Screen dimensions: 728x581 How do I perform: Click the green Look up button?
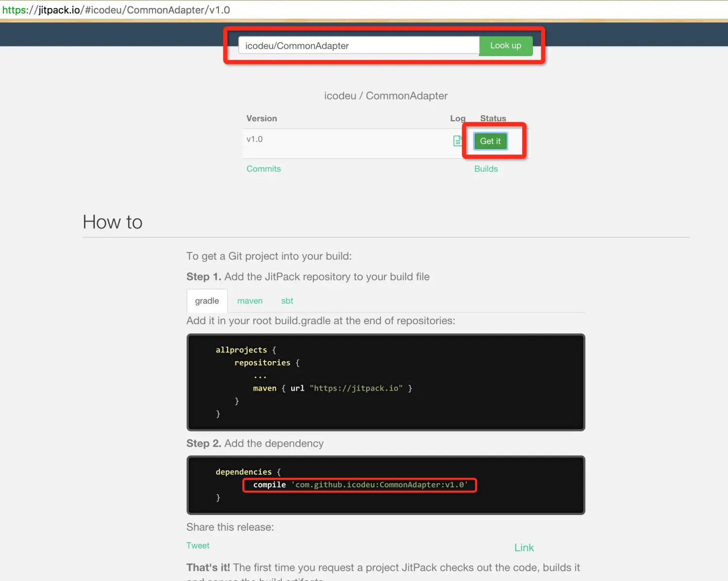[506, 46]
